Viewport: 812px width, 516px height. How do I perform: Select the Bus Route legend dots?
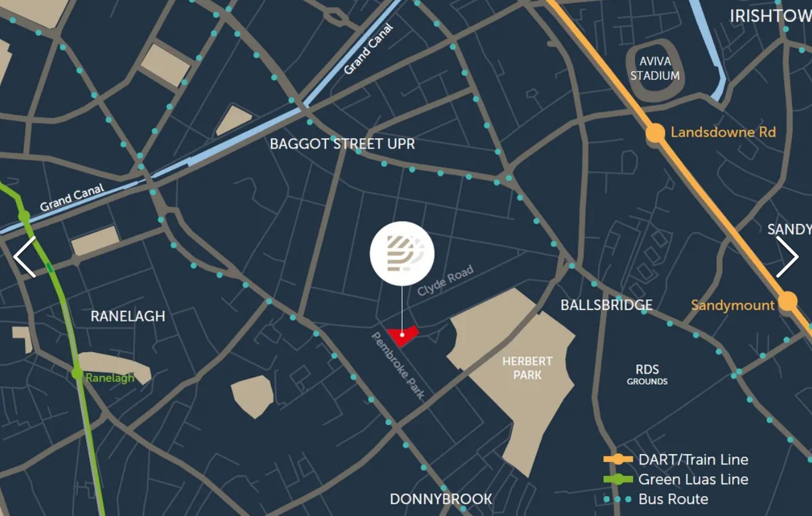(x=618, y=499)
